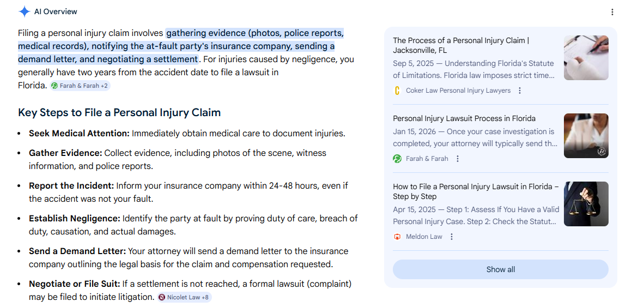Click the Show all sources button
The width and height of the screenshot is (644, 307).
(x=500, y=269)
